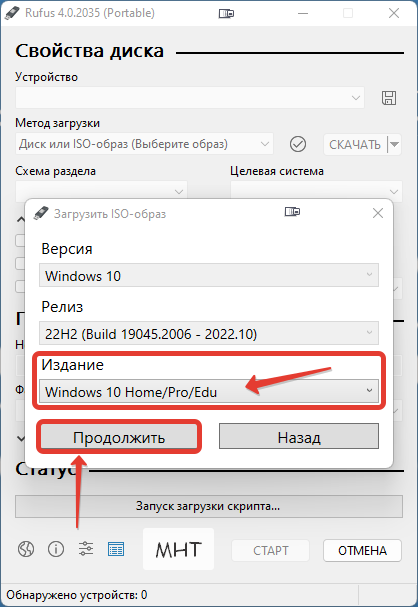Click the Назад button
The width and height of the screenshot is (418, 607).
click(299, 436)
